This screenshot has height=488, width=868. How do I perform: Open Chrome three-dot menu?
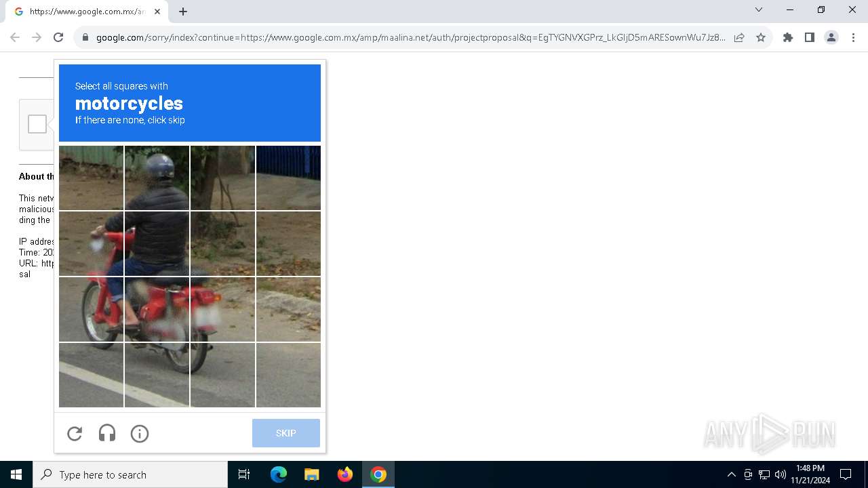[853, 37]
